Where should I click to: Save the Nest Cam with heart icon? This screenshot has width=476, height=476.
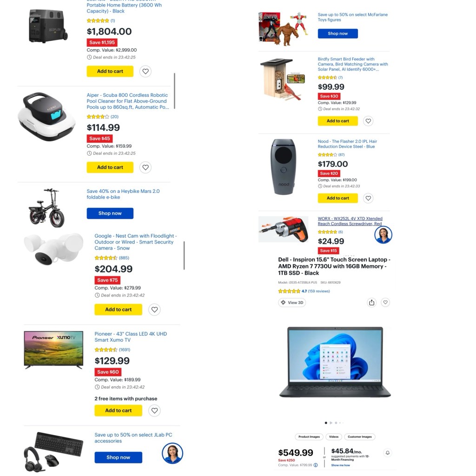click(x=154, y=310)
